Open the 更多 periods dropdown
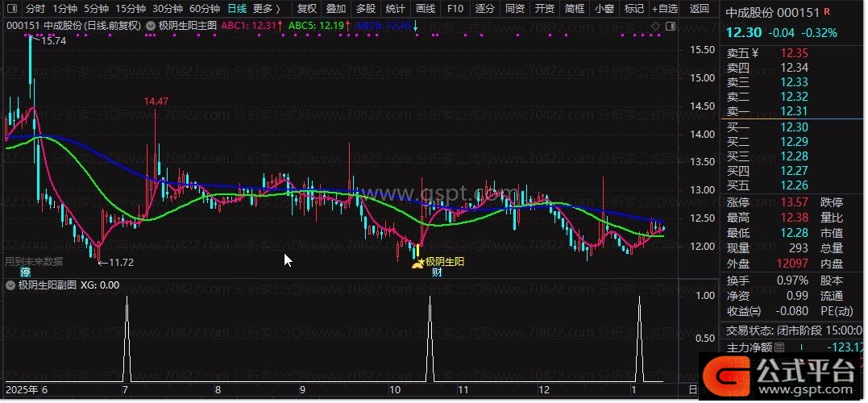Viewport: 868px width, 403px height. [266, 9]
